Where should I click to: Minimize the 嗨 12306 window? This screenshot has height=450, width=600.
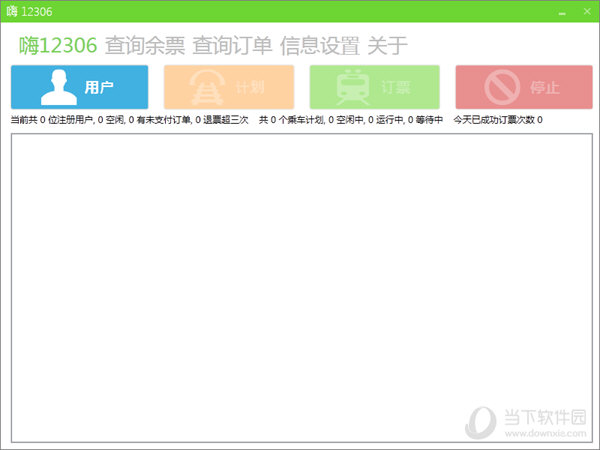pos(562,12)
